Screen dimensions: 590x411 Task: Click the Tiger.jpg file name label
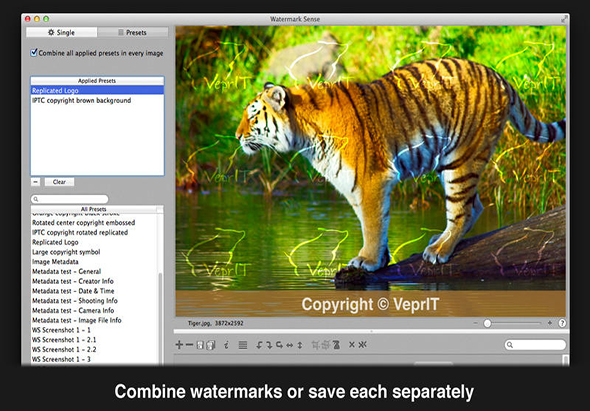pos(200,323)
